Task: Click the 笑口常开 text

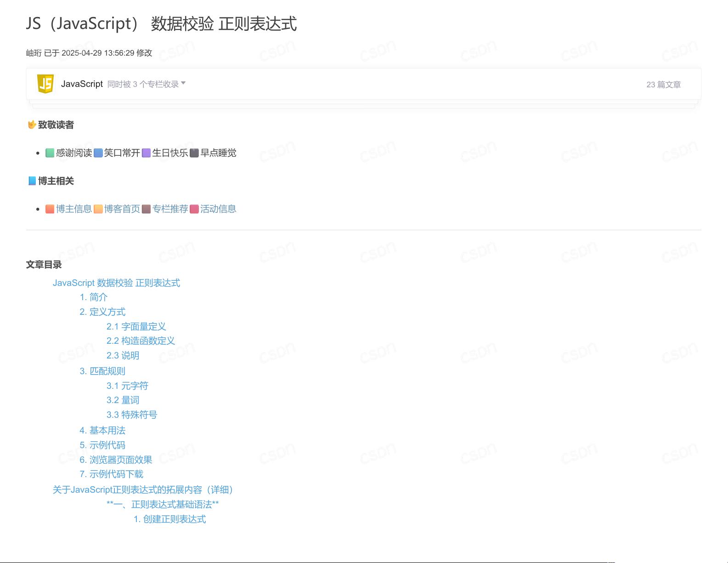Action: tap(122, 153)
